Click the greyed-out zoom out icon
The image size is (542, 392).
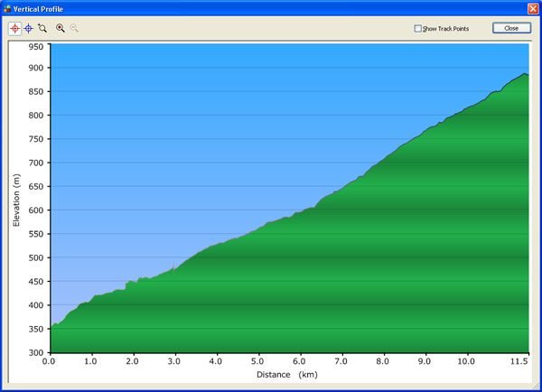(74, 28)
